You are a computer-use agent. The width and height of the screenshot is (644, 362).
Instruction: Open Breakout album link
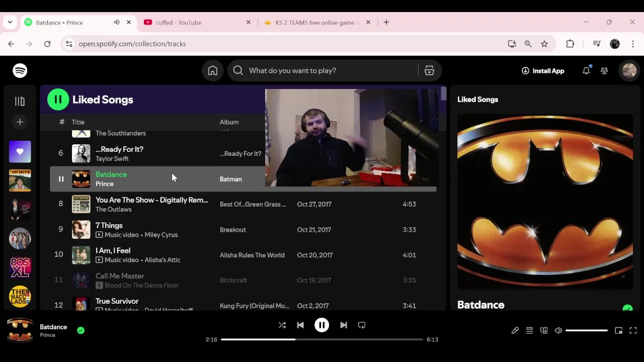coord(233,230)
